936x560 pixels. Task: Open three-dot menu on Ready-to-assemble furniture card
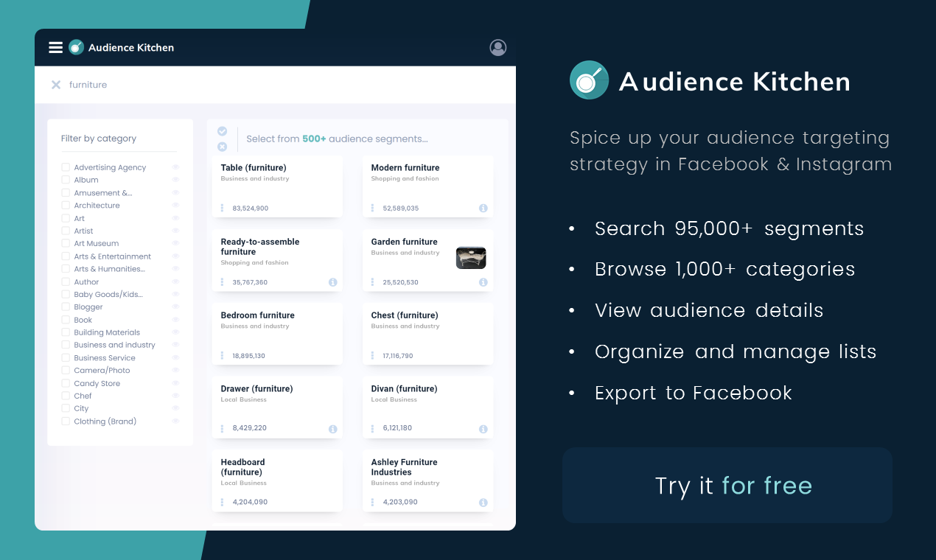click(x=222, y=281)
